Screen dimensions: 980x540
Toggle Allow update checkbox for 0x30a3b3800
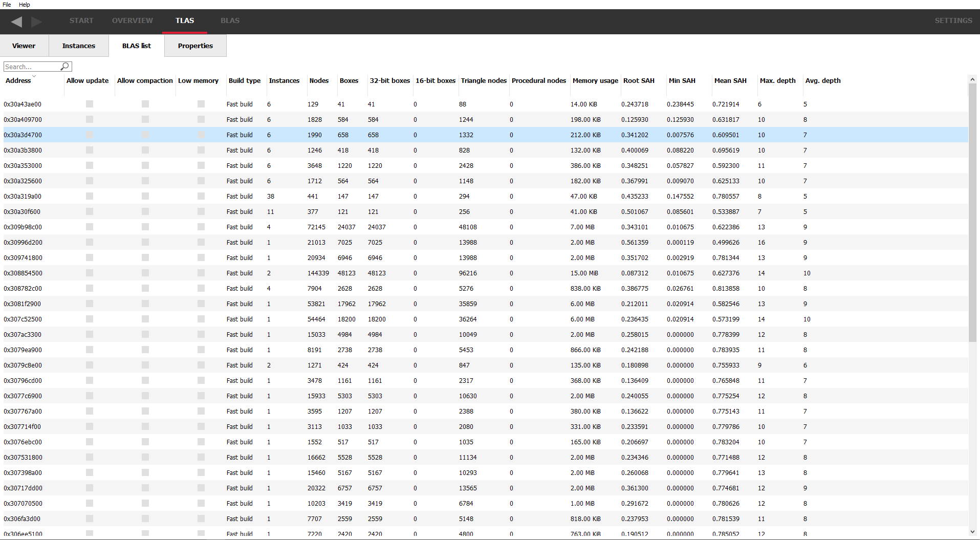pos(90,150)
